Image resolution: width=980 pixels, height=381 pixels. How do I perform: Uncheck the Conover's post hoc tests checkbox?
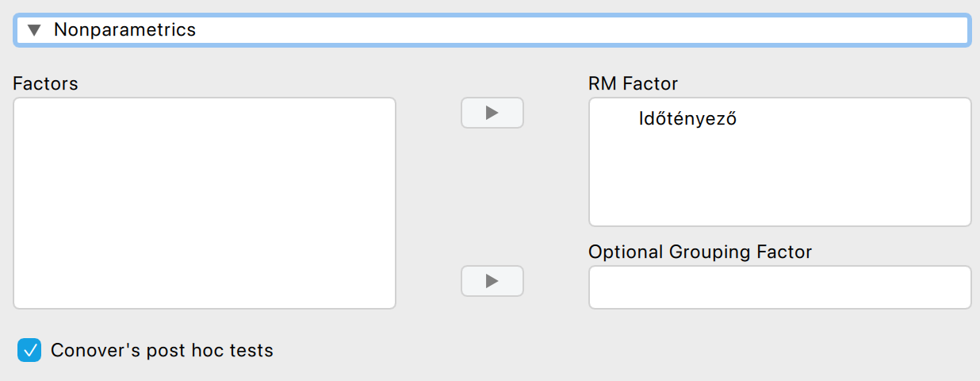(30, 350)
